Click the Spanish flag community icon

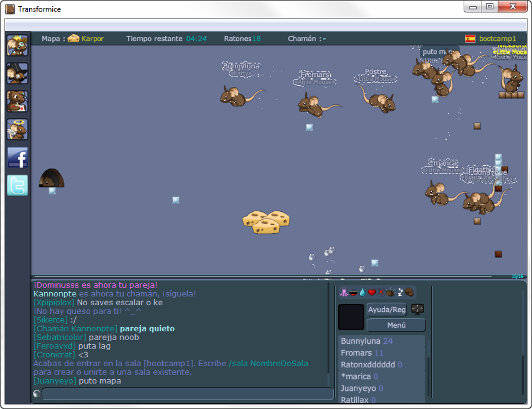(x=470, y=39)
